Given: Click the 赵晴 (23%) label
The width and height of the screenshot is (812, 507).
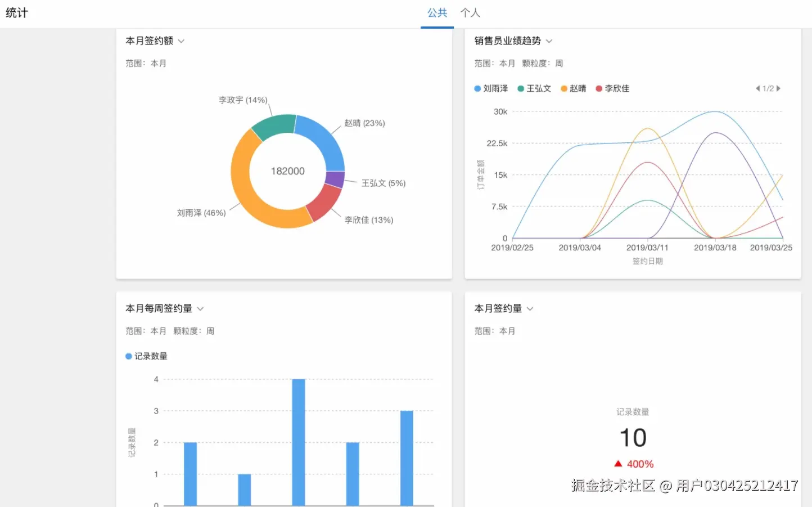Looking at the screenshot, I should pyautogui.click(x=364, y=123).
